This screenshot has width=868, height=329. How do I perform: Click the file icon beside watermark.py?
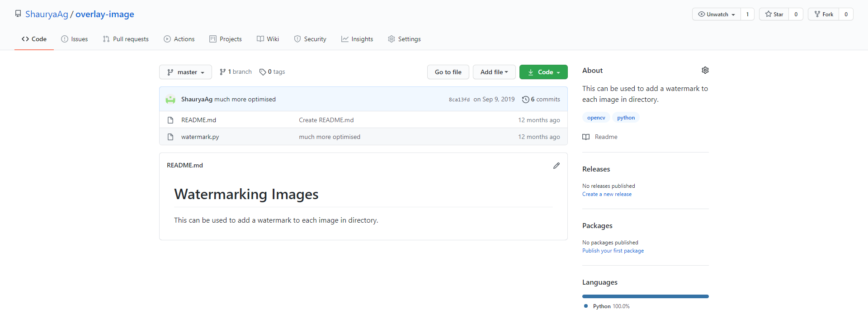tap(170, 137)
